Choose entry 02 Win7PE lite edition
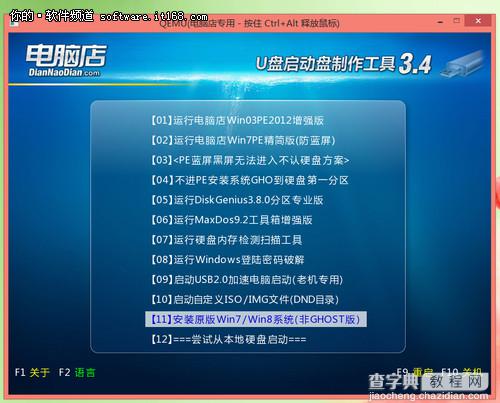 (243, 140)
